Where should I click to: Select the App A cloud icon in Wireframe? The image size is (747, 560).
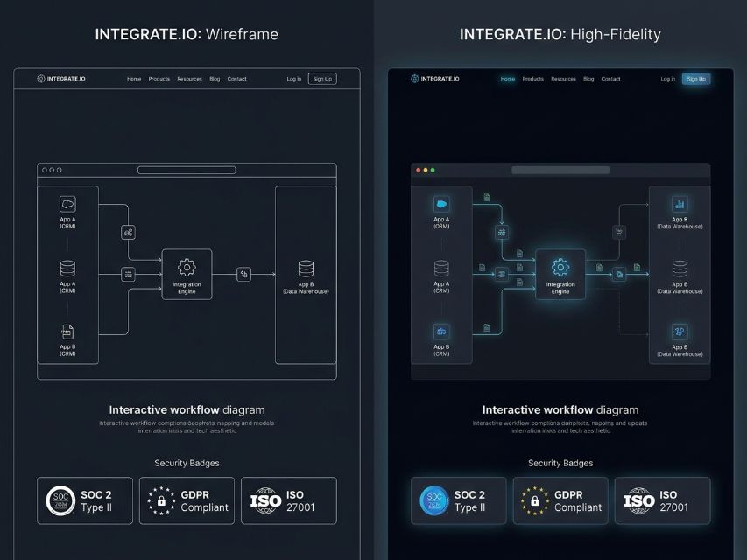(67, 204)
